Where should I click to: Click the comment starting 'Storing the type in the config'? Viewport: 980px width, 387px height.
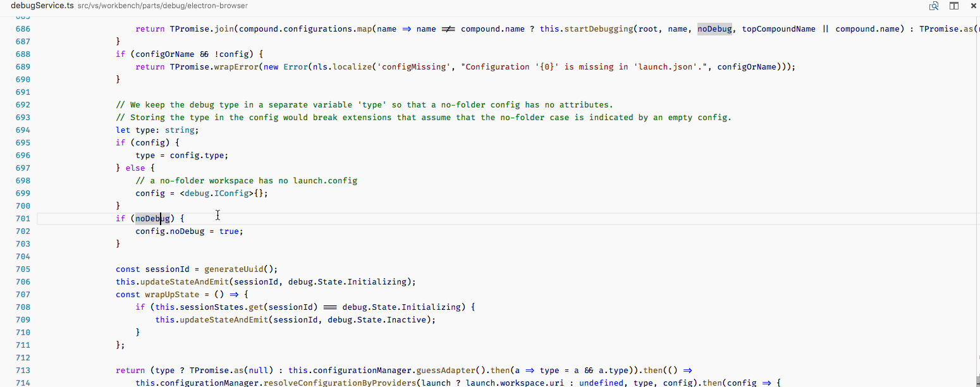point(423,118)
